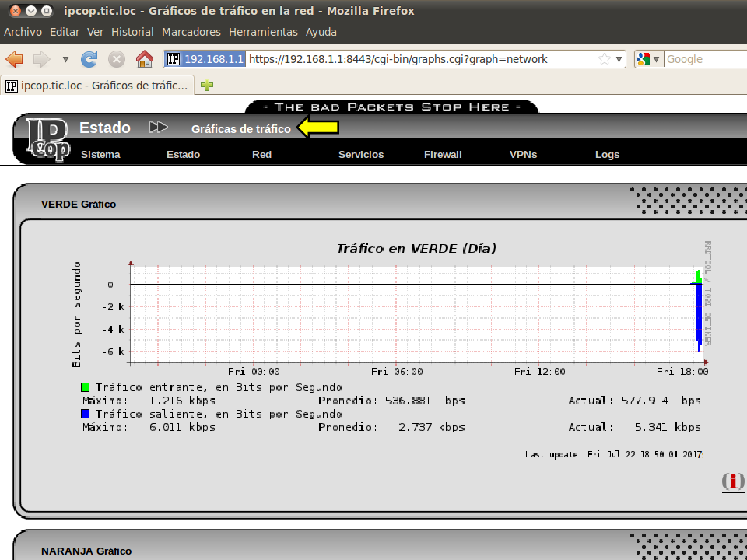
Task: Bookmark this page with the star icon
Action: (x=605, y=59)
